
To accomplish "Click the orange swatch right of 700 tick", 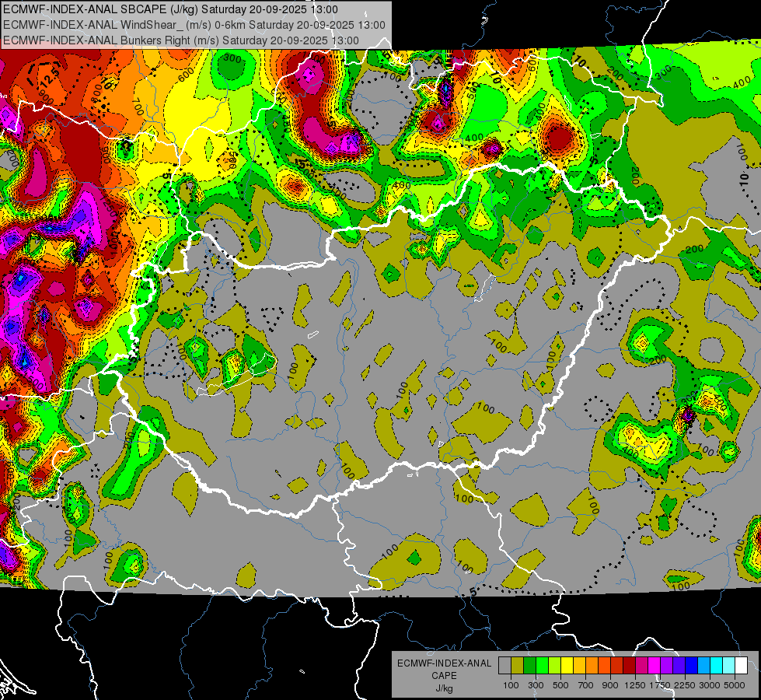I will tap(592, 665).
